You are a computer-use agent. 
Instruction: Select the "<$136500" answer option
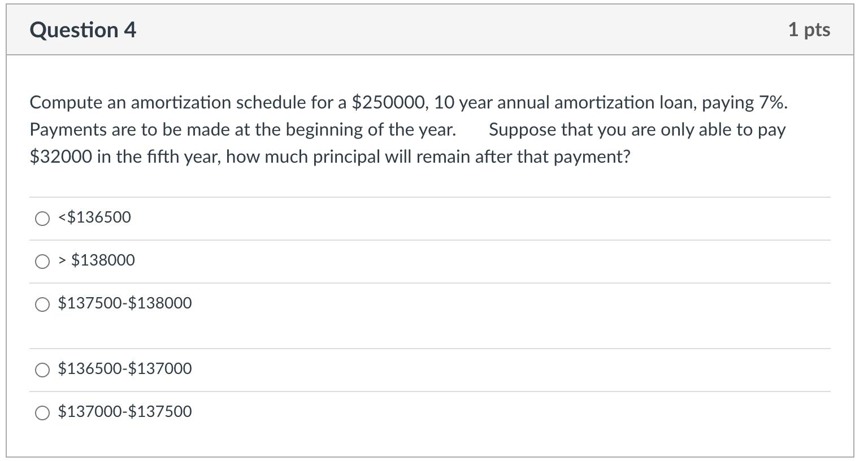(42, 219)
